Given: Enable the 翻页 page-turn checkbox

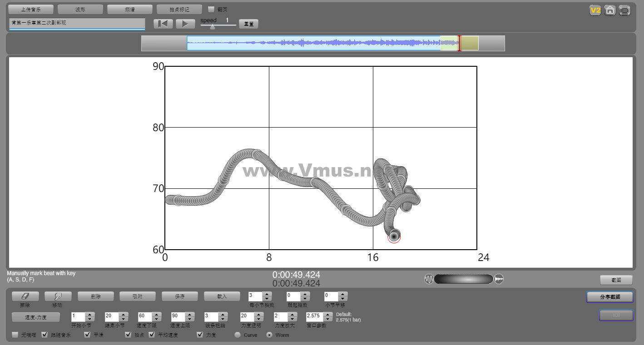Looking at the screenshot, I should click(x=211, y=9).
